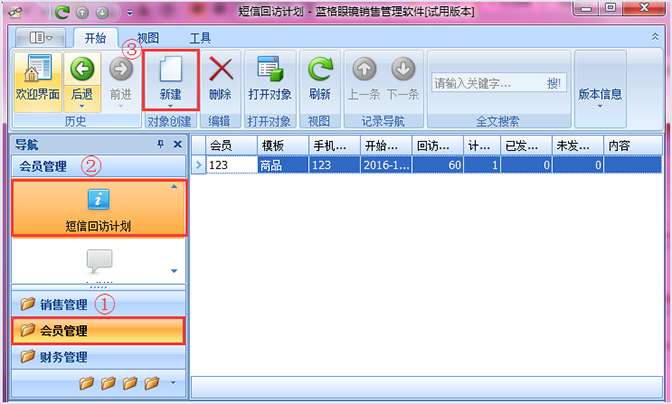Delete the record with 删除

pyautogui.click(x=220, y=79)
